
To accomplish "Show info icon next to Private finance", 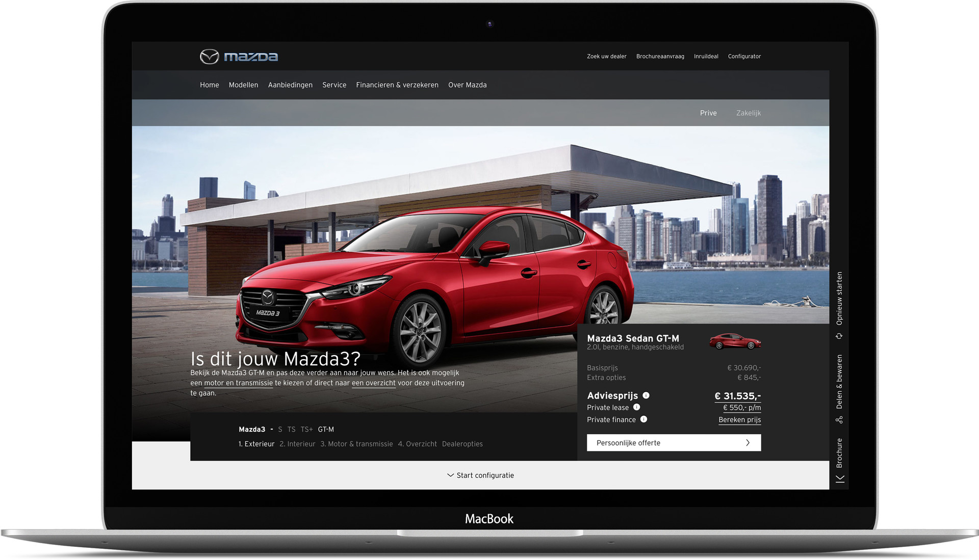I will 643,419.
